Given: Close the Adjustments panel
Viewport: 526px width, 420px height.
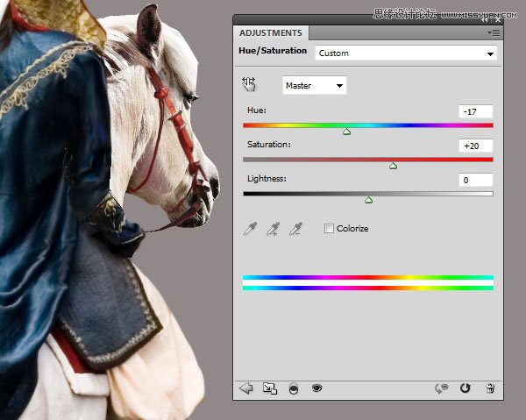Looking at the screenshot, I should (498, 20).
